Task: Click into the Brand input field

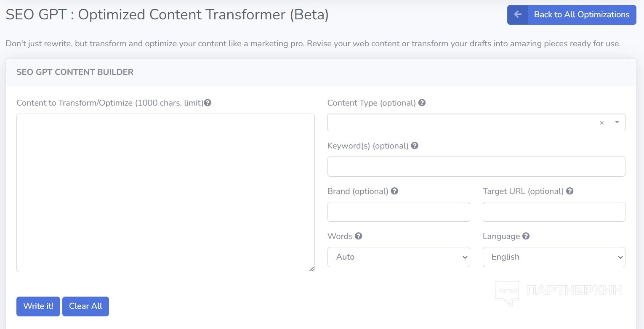Action: point(398,212)
